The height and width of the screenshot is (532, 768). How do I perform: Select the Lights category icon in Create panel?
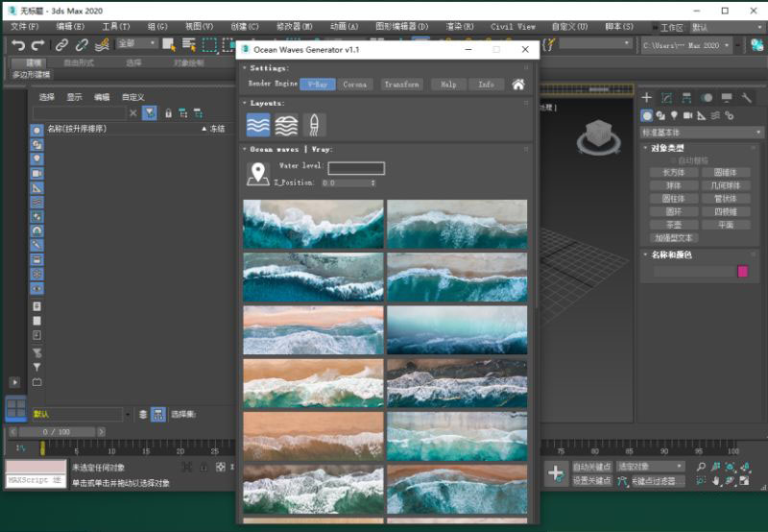[674, 115]
